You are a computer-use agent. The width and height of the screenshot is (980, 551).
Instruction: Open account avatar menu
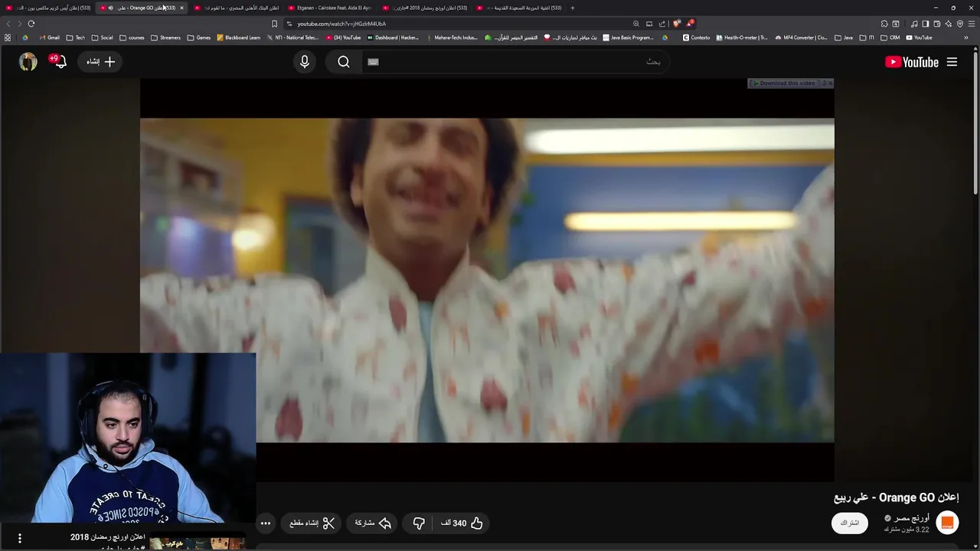(x=28, y=62)
